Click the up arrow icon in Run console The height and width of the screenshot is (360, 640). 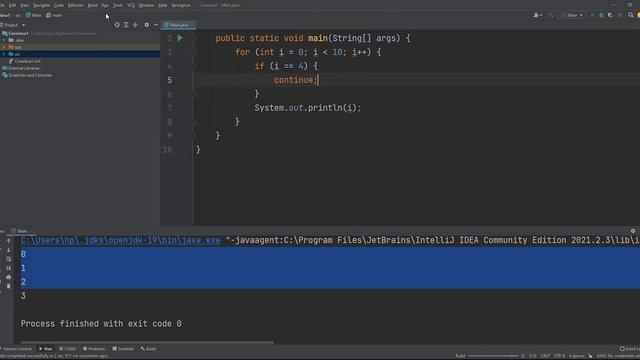pos(9,241)
